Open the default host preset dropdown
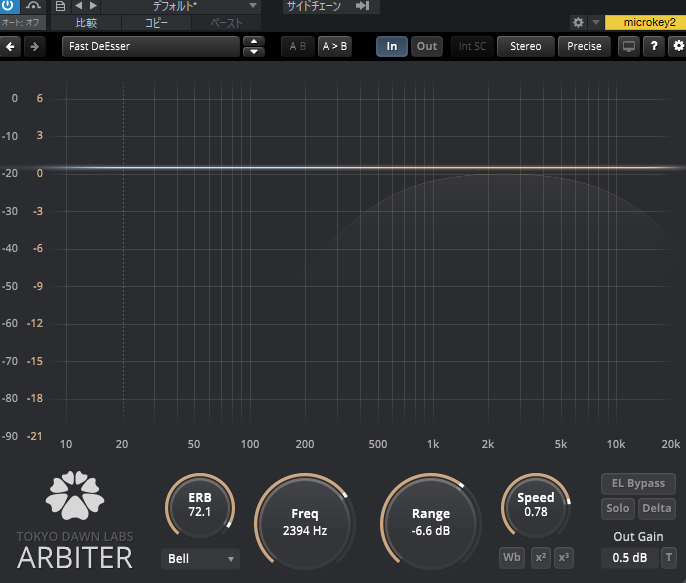Viewport: 686px width, 583px height. pyautogui.click(x=180, y=6)
